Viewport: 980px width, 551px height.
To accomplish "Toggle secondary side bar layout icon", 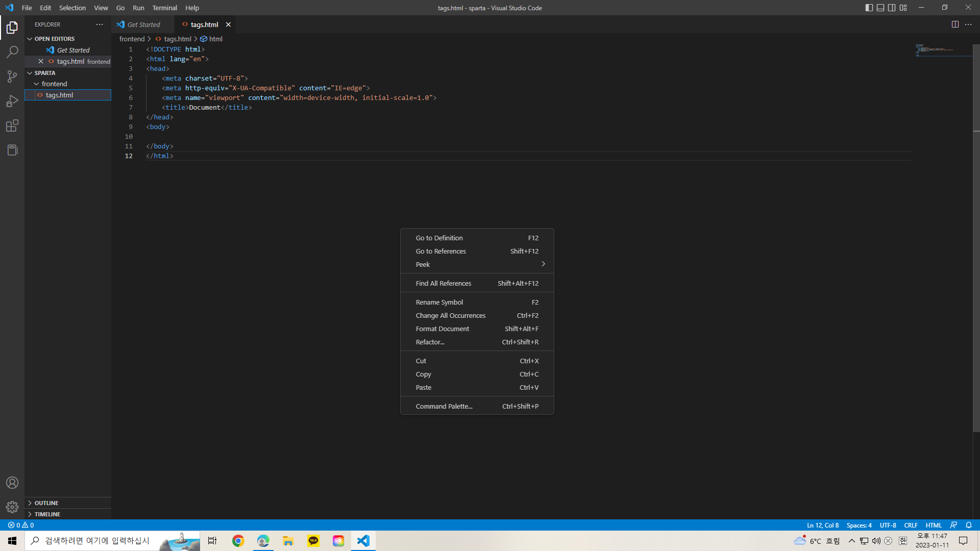I will [892, 8].
